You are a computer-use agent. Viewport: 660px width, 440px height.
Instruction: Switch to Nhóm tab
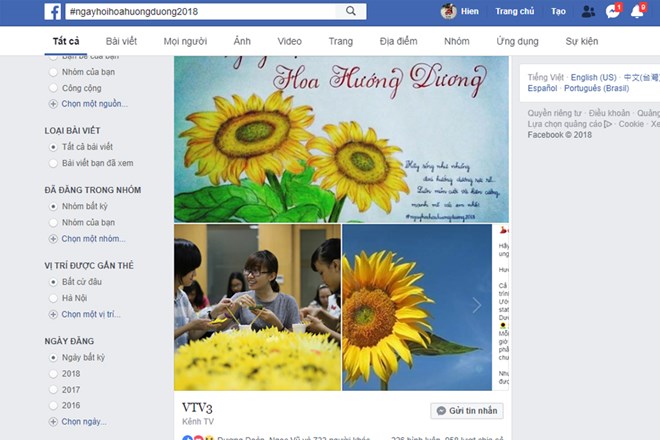(x=457, y=41)
